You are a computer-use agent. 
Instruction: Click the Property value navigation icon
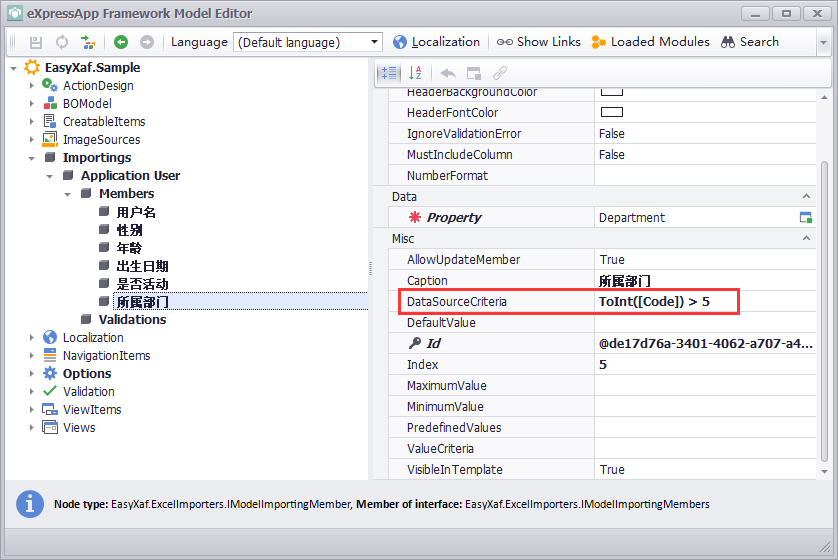tap(806, 218)
